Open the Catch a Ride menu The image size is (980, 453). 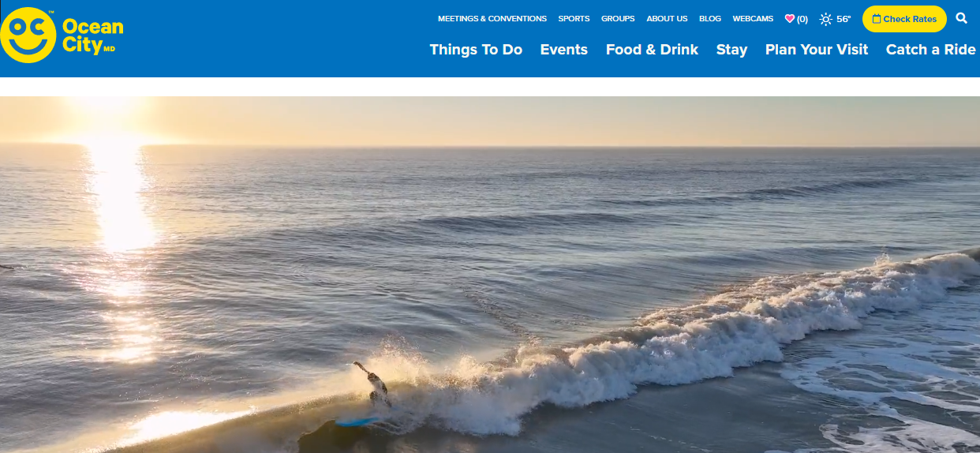931,50
